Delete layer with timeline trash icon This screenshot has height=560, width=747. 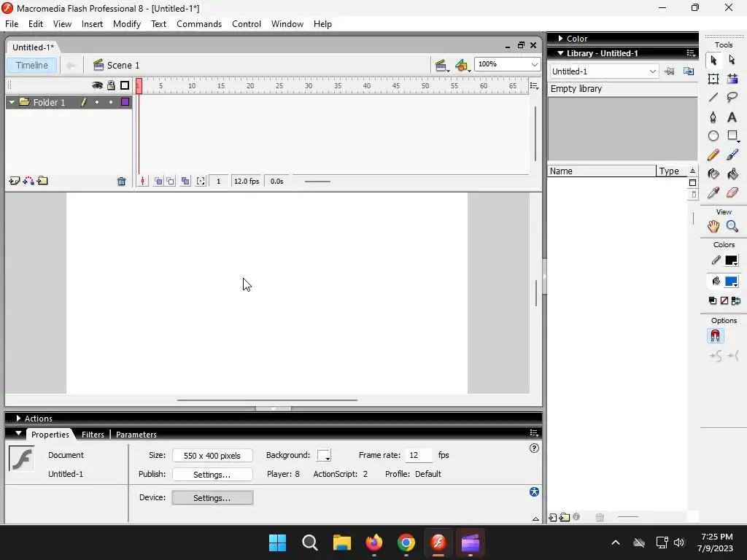point(122,182)
